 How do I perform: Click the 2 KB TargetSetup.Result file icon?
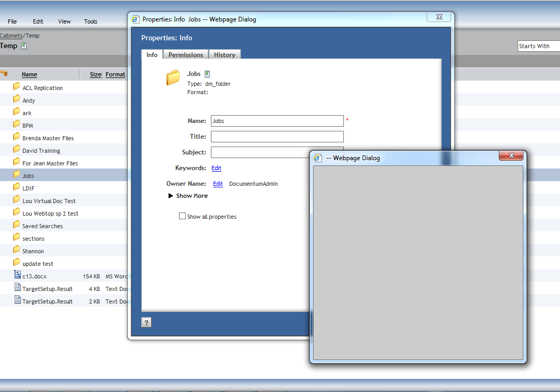pyautogui.click(x=17, y=300)
